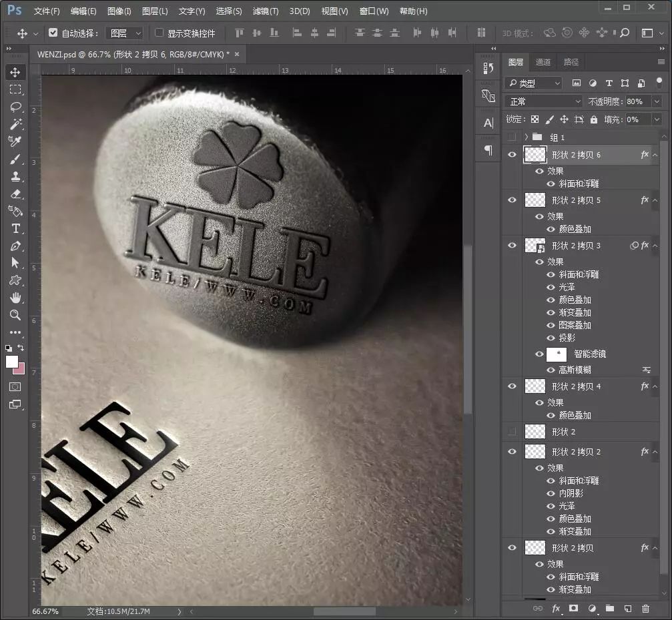
Task: Pick the Eraser tool
Action: [15, 194]
